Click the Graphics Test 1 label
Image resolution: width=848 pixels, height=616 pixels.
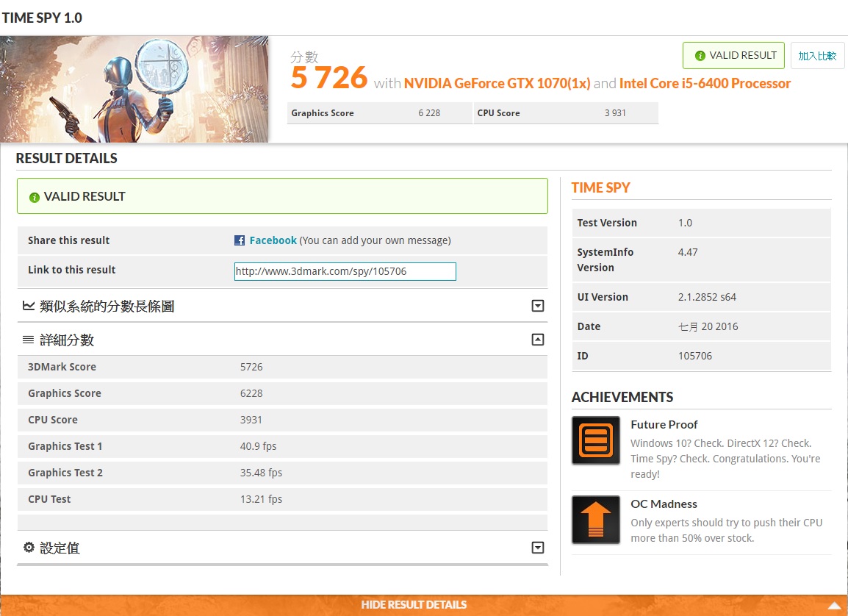(x=65, y=446)
